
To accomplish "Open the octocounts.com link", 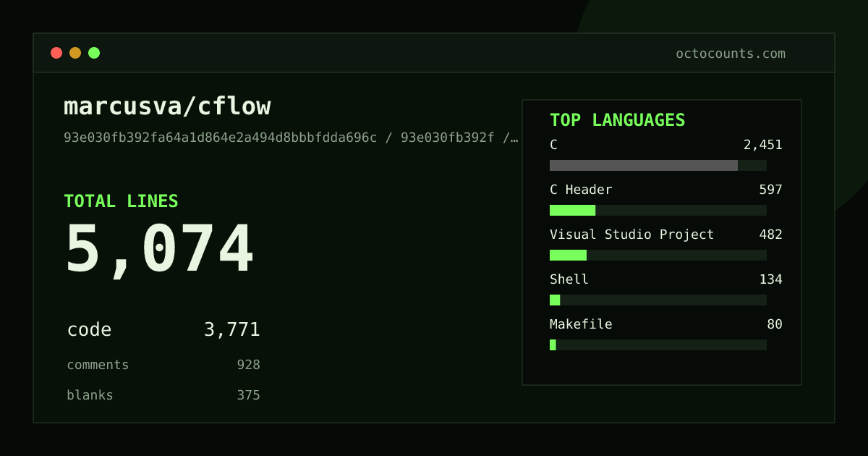I will click(x=731, y=54).
